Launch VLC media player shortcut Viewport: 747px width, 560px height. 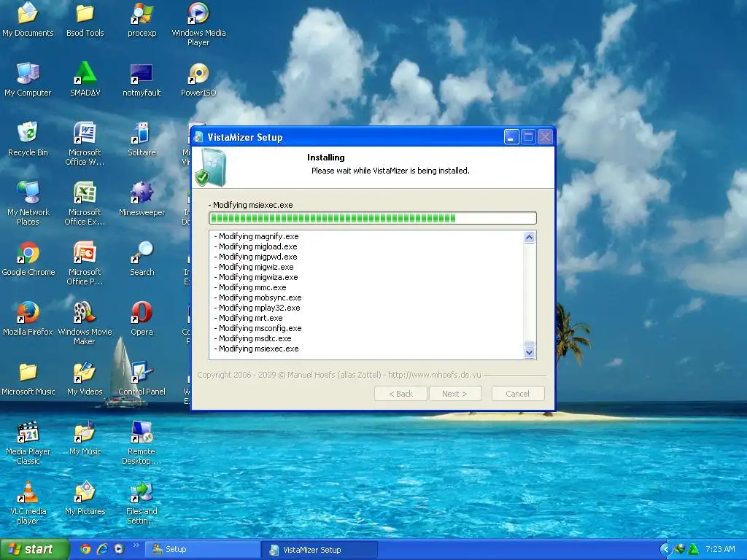click(x=28, y=503)
